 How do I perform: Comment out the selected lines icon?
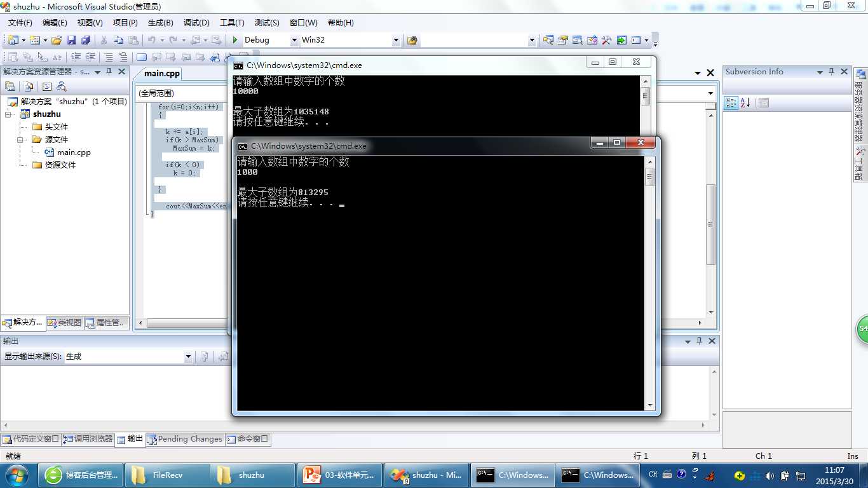tap(109, 57)
